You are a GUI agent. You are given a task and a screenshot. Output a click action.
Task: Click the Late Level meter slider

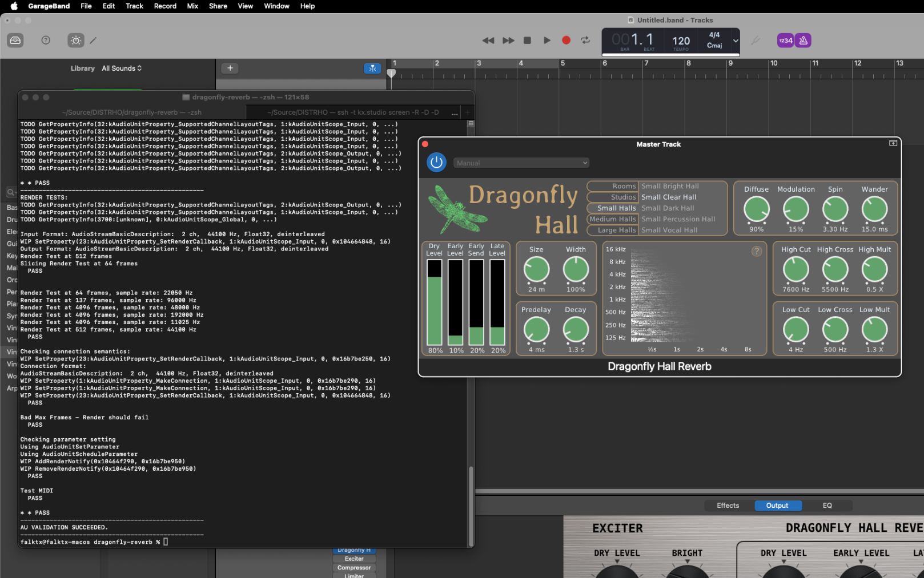(x=497, y=302)
